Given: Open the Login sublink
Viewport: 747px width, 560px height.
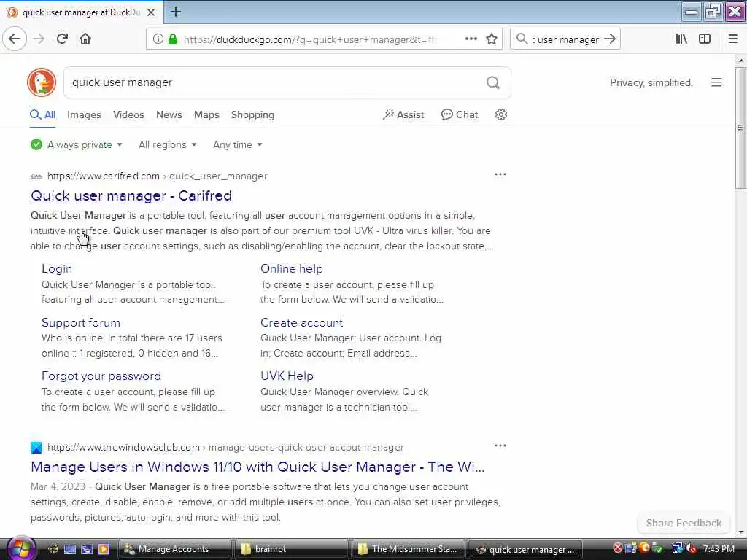Looking at the screenshot, I should coord(57,269).
